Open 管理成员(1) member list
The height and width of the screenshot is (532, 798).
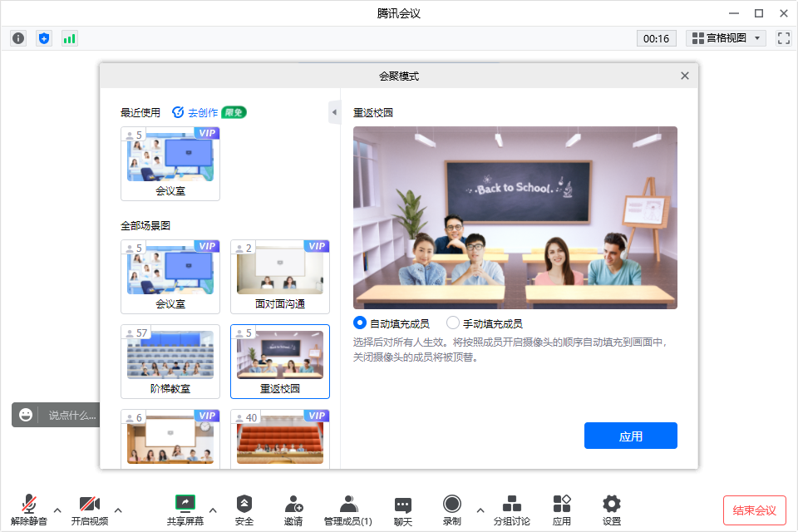click(348, 510)
